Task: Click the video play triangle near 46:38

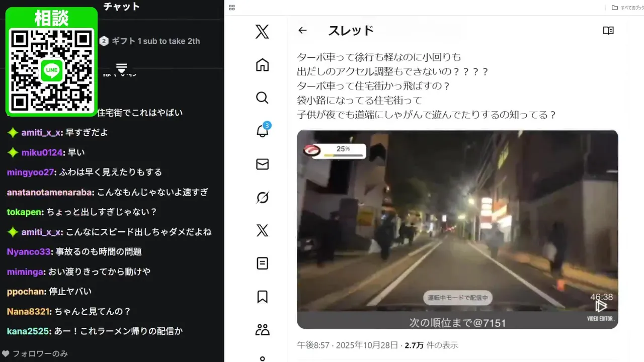Action: (x=601, y=306)
